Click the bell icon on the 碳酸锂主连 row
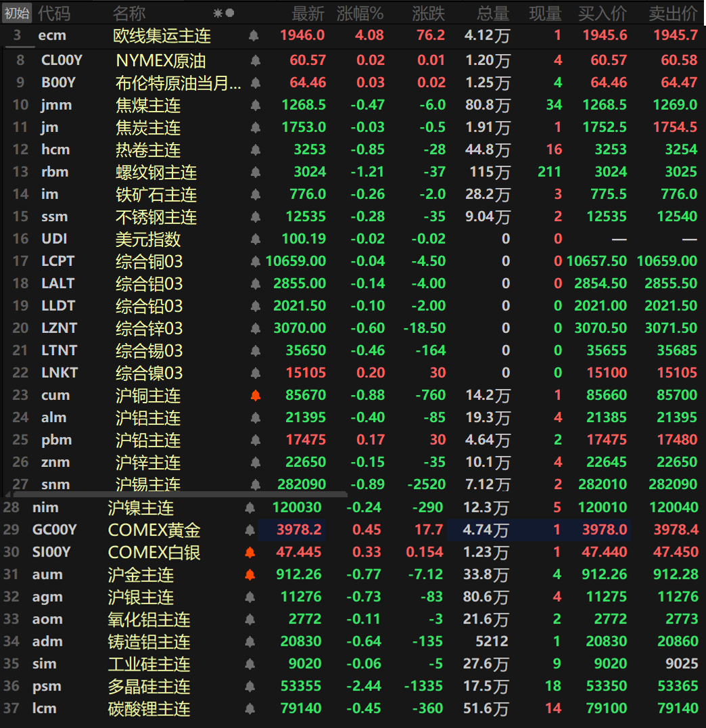 (250, 708)
